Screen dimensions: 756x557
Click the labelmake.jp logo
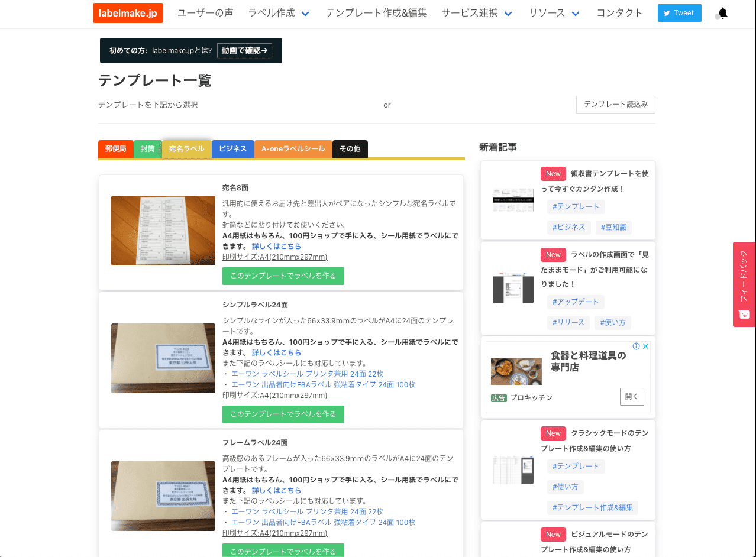point(128,12)
